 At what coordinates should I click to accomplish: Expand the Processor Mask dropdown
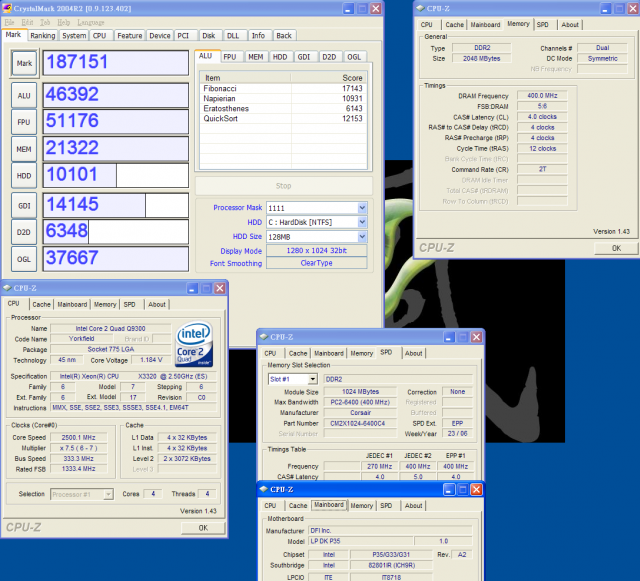pos(362,208)
